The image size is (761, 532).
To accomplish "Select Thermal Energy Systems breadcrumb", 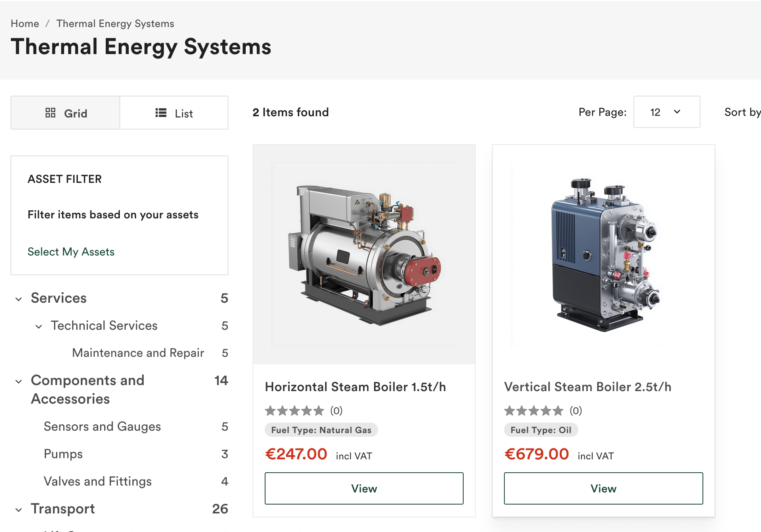I will click(x=115, y=23).
